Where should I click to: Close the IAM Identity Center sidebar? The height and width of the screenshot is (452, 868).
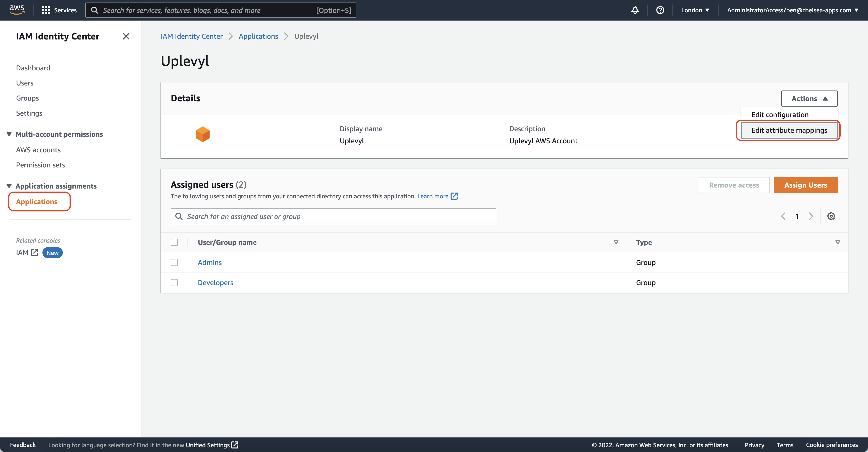pos(126,36)
